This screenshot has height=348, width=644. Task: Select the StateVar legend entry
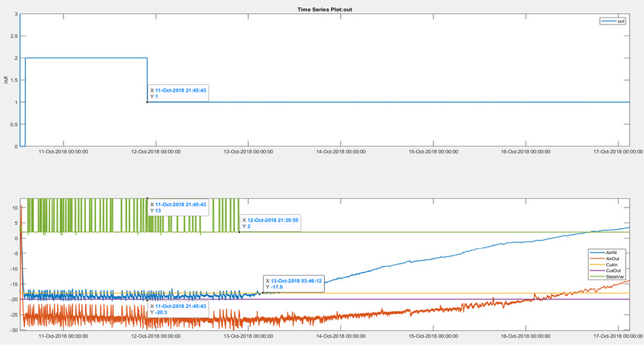click(612, 276)
